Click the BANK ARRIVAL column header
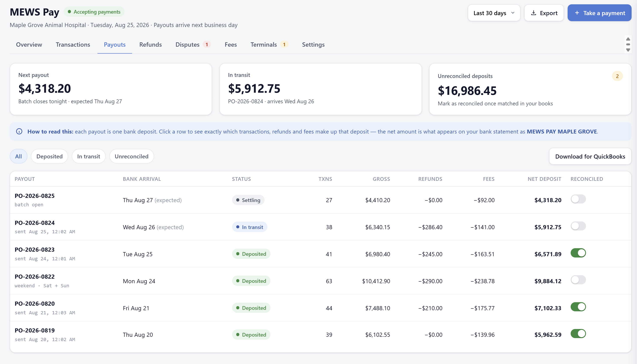Image resolution: width=637 pixels, height=364 pixels. point(142,179)
